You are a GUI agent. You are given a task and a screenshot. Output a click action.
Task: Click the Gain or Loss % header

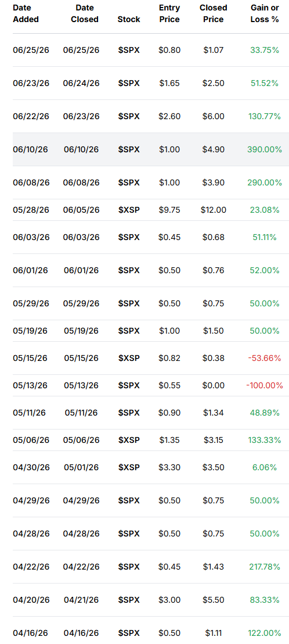[x=265, y=13]
